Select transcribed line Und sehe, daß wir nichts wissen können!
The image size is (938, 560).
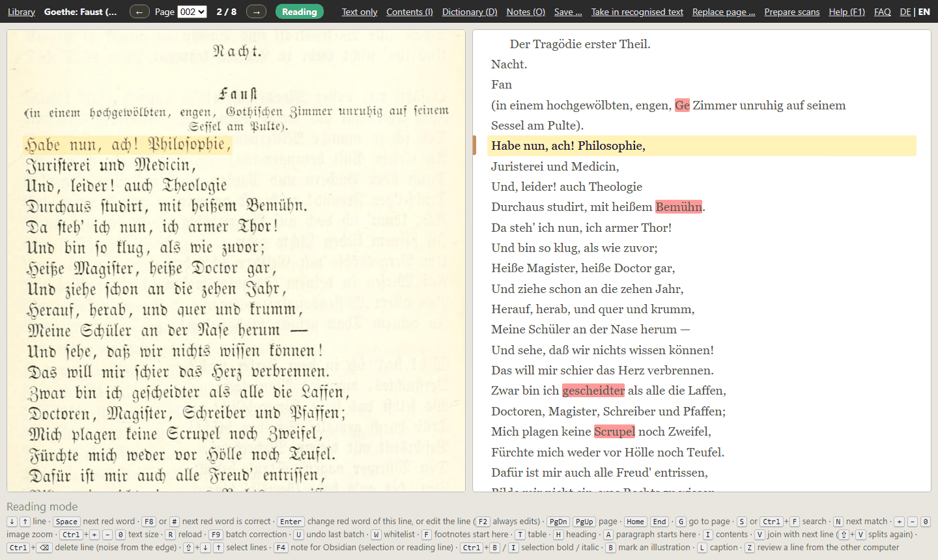603,350
